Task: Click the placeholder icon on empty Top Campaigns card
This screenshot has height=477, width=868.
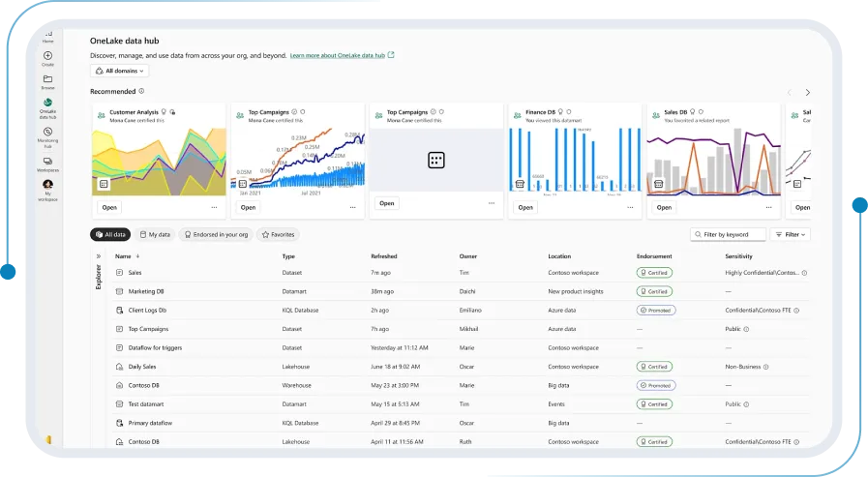Action: coord(436,161)
